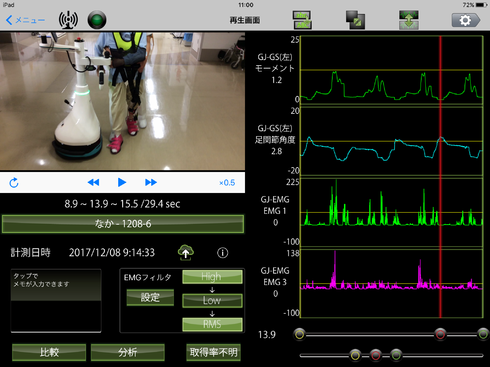The width and height of the screenshot is (490, 367).
Task: Tap the GJ-EMG EMG 1 graph
Action: (392, 212)
